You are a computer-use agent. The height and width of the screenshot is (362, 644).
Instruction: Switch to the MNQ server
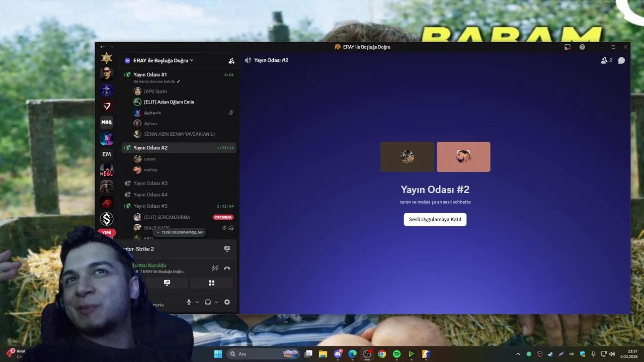click(106, 122)
